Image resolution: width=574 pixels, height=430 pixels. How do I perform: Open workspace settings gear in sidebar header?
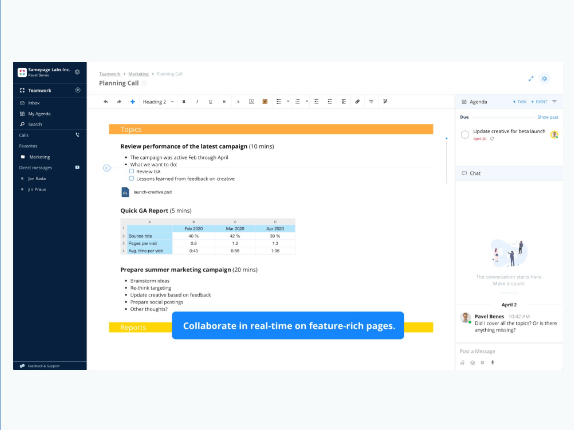(77, 72)
